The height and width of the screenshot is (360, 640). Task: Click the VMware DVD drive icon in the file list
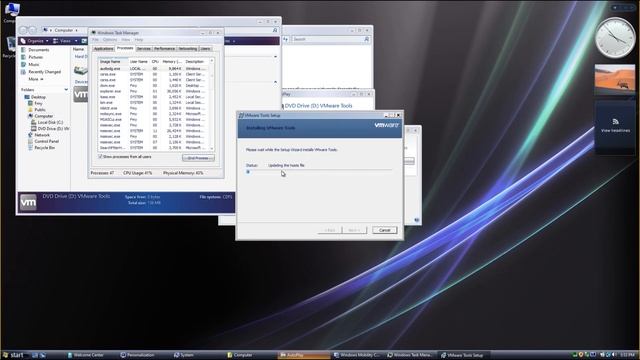[x=80, y=95]
